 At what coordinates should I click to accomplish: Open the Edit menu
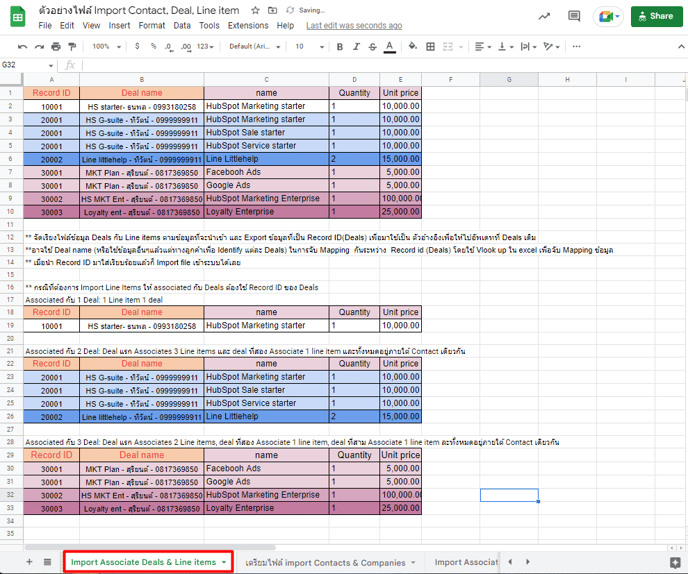(67, 25)
